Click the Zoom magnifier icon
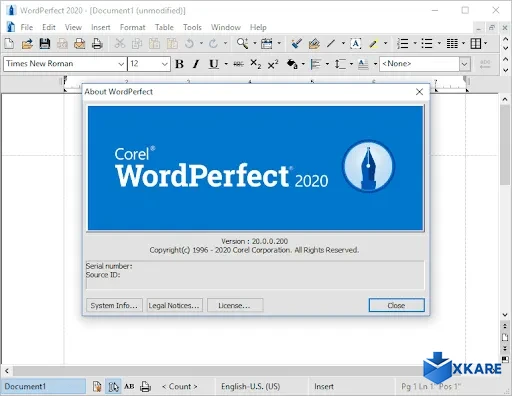The image size is (512, 396). click(x=242, y=43)
